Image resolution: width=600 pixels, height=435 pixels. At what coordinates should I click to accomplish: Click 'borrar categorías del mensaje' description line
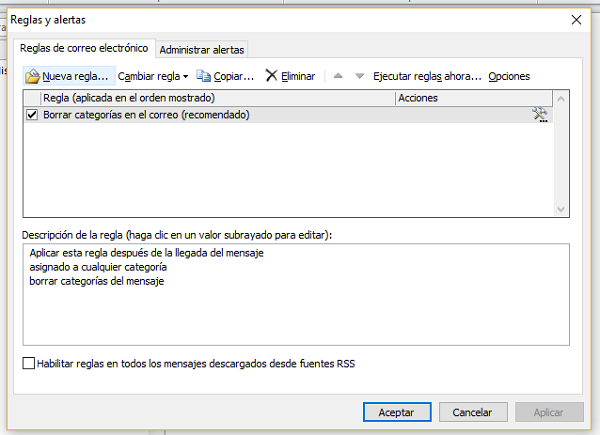tap(97, 281)
